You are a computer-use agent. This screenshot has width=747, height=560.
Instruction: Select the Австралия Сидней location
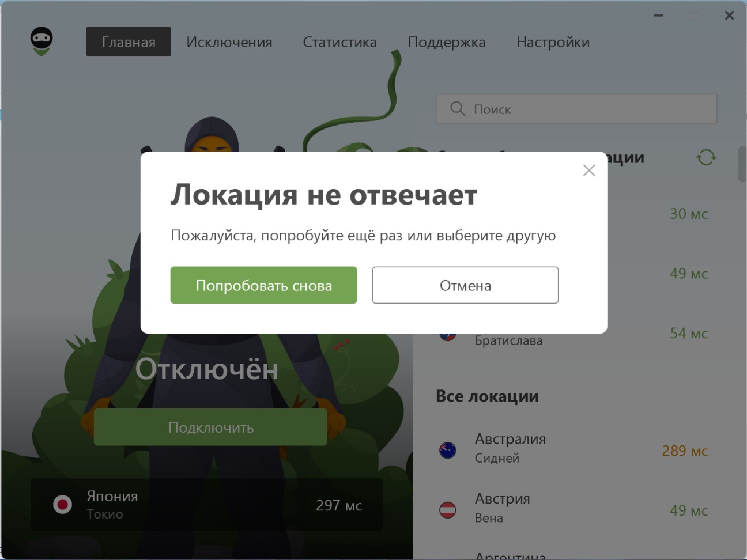(576, 449)
